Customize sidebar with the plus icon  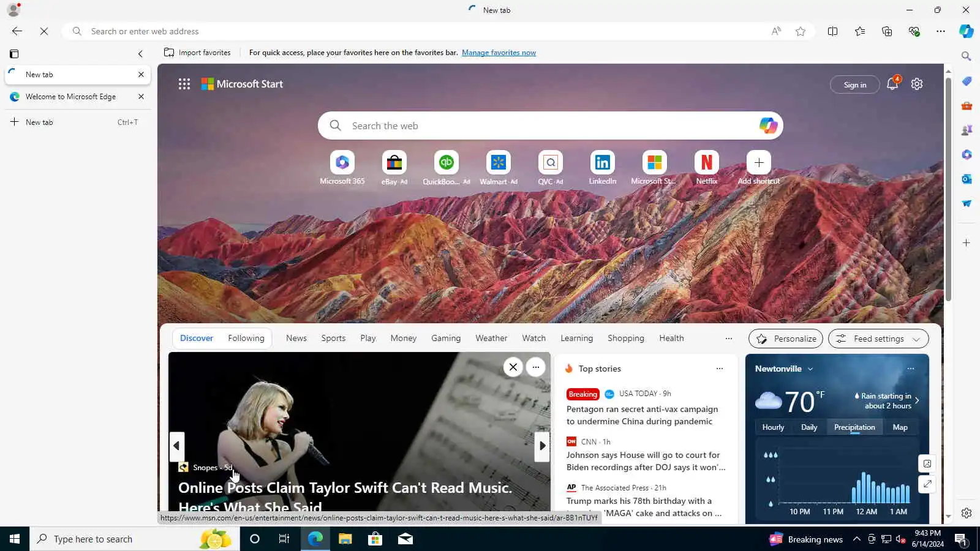coord(967,243)
